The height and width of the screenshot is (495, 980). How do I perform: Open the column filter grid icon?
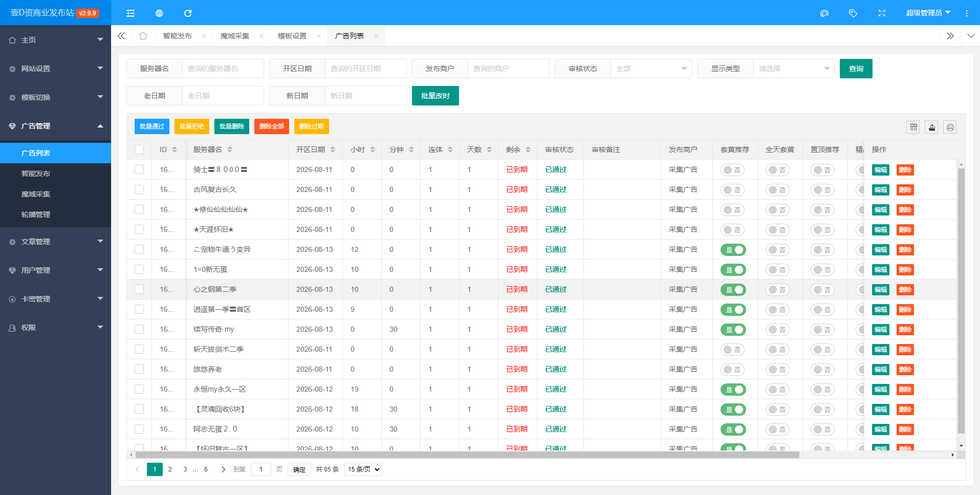914,127
